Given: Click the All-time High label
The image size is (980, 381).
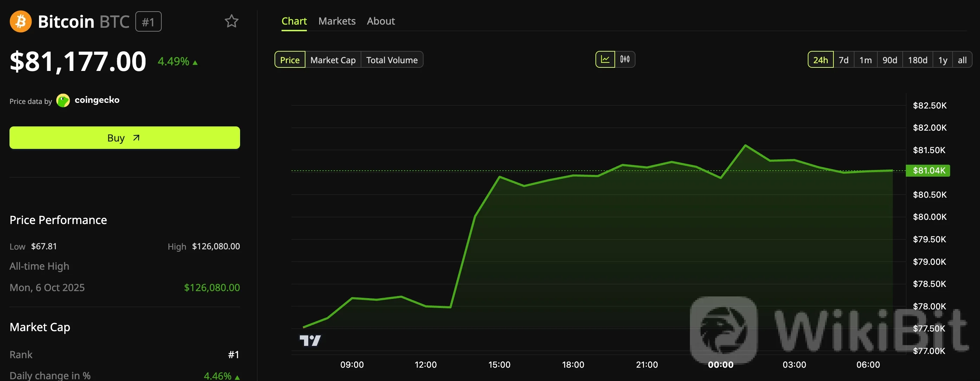Looking at the screenshot, I should (40, 266).
